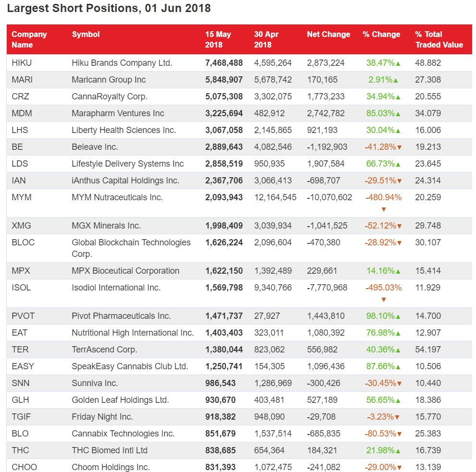Click MYM Nutraceuticals Inc. name
Image resolution: width=476 pixels, height=472 pixels.
[x=117, y=197]
